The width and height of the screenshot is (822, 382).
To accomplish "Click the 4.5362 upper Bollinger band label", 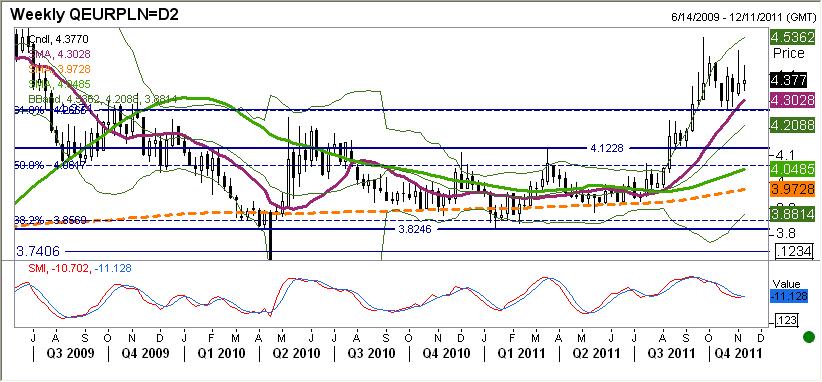I will pyautogui.click(x=792, y=38).
